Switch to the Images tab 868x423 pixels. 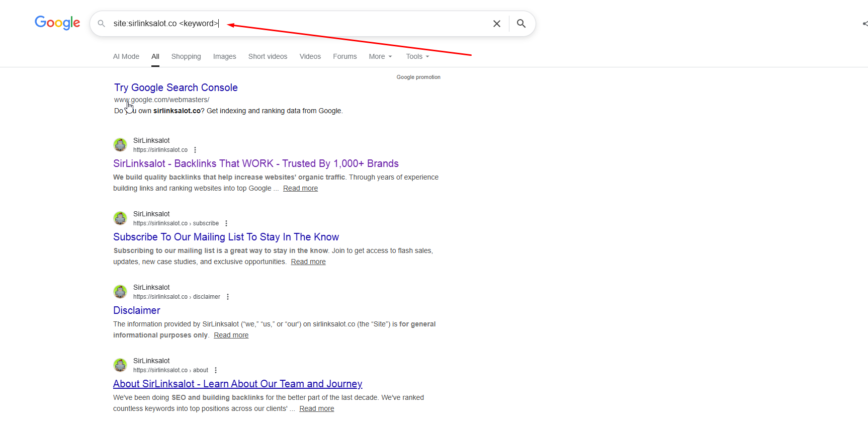pyautogui.click(x=224, y=56)
